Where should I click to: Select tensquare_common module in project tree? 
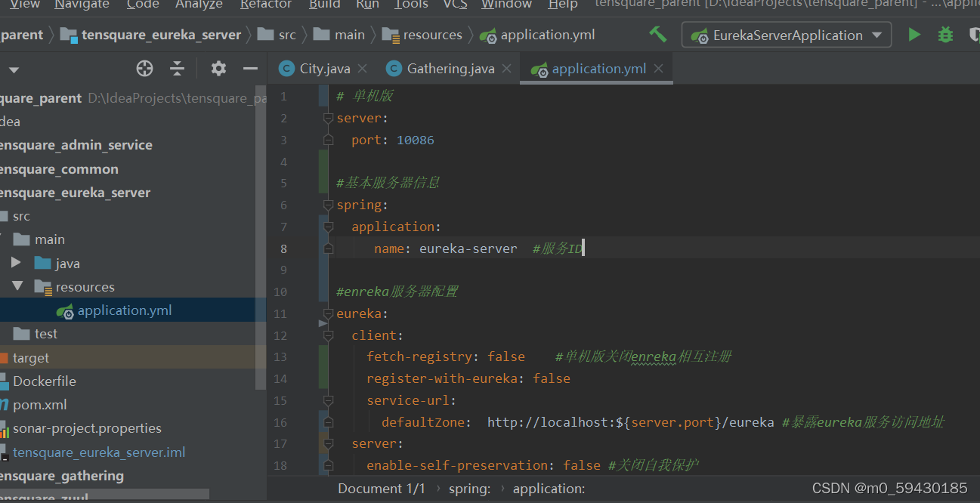click(x=59, y=169)
